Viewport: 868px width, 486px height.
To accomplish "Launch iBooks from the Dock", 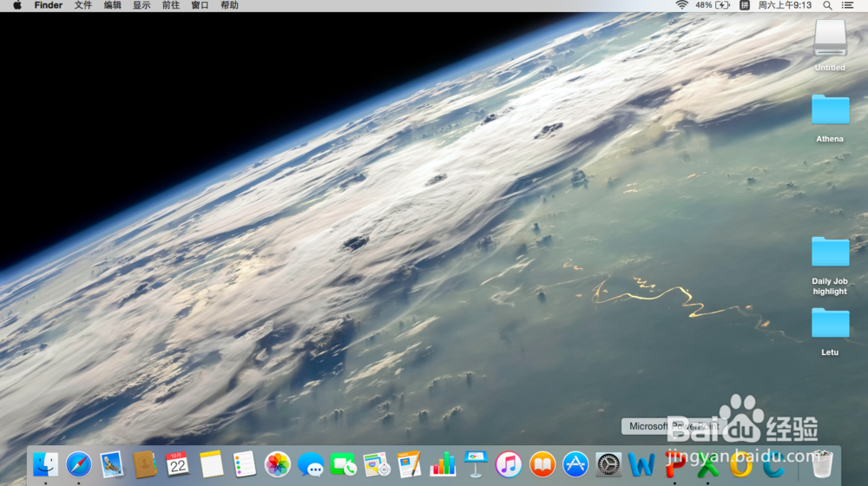I will point(542,463).
